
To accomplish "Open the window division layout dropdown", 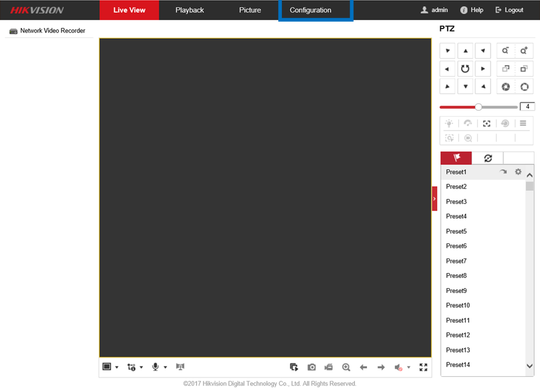I will (x=110, y=367).
